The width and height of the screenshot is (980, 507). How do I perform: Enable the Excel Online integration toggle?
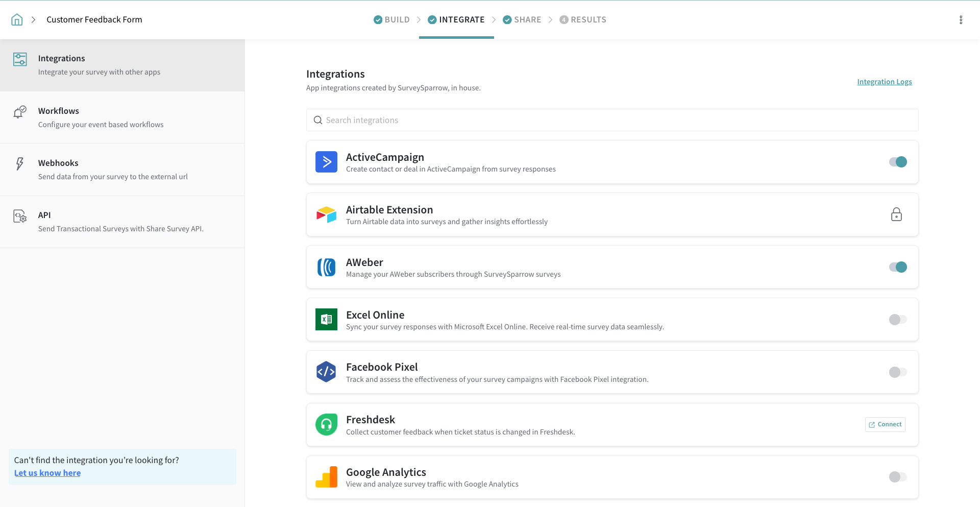898,320
